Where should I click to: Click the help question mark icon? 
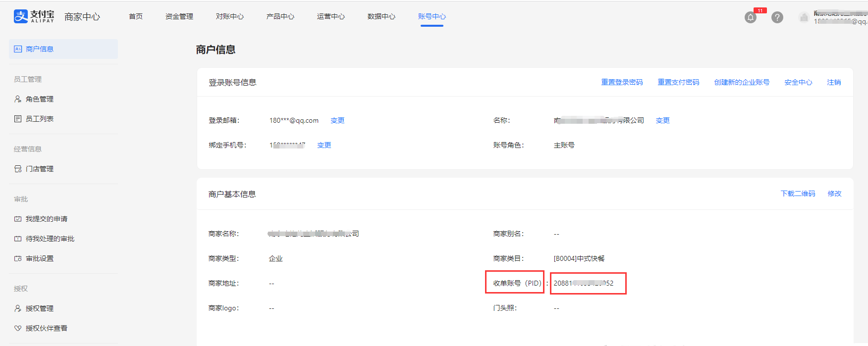777,17
